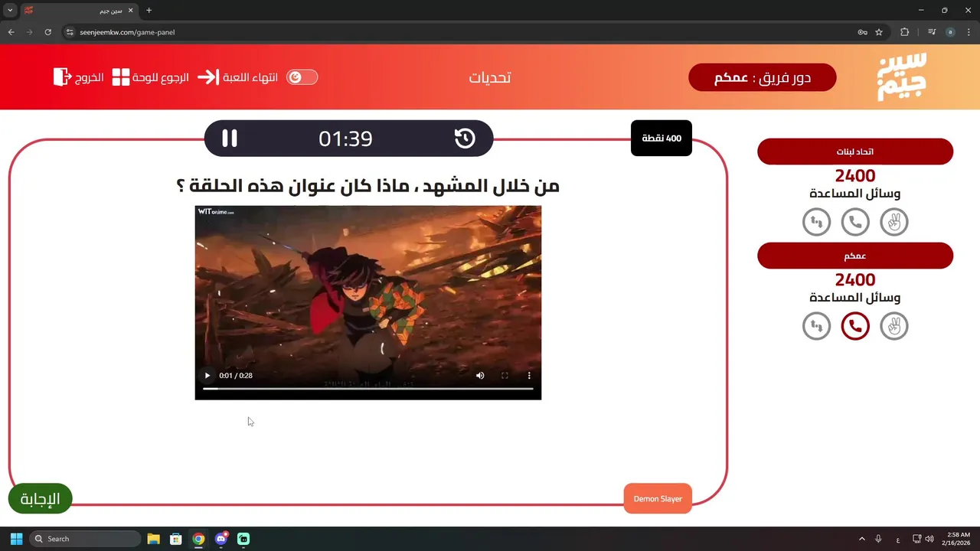
Task: Use عمكم's red phone call help icon
Action: [855, 326]
